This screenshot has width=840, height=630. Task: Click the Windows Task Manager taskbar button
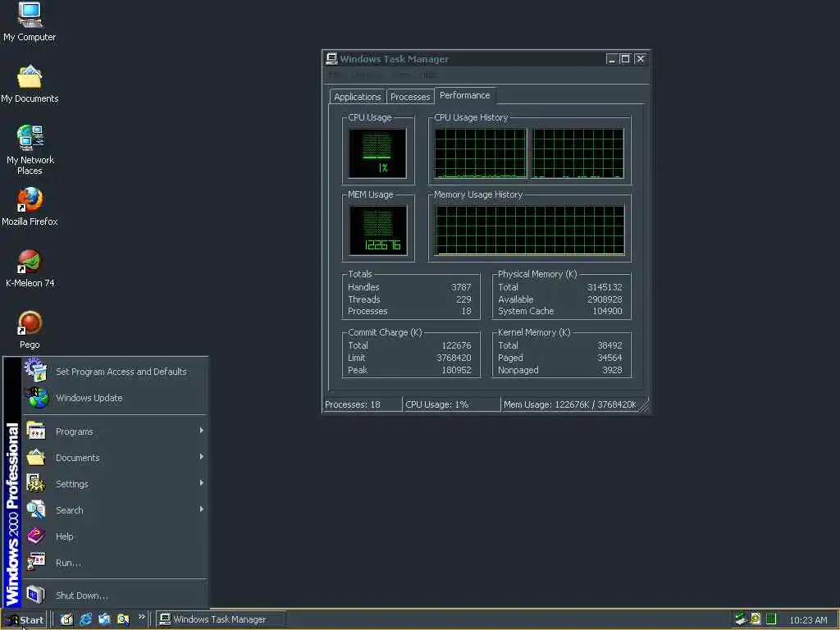pyautogui.click(x=220, y=619)
